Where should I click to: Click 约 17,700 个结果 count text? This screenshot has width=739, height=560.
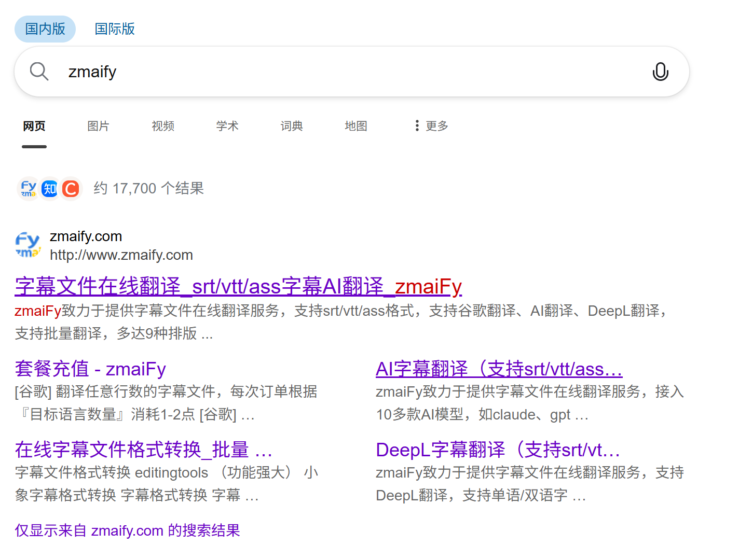pyautogui.click(x=149, y=188)
